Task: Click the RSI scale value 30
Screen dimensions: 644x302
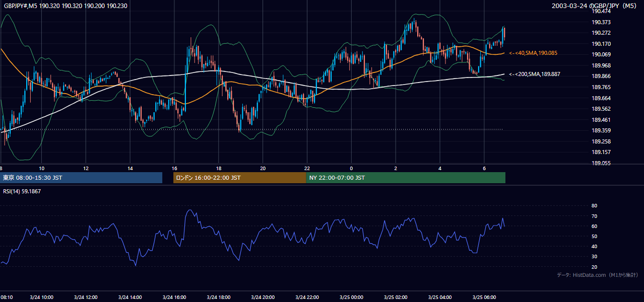Action: (x=594, y=257)
